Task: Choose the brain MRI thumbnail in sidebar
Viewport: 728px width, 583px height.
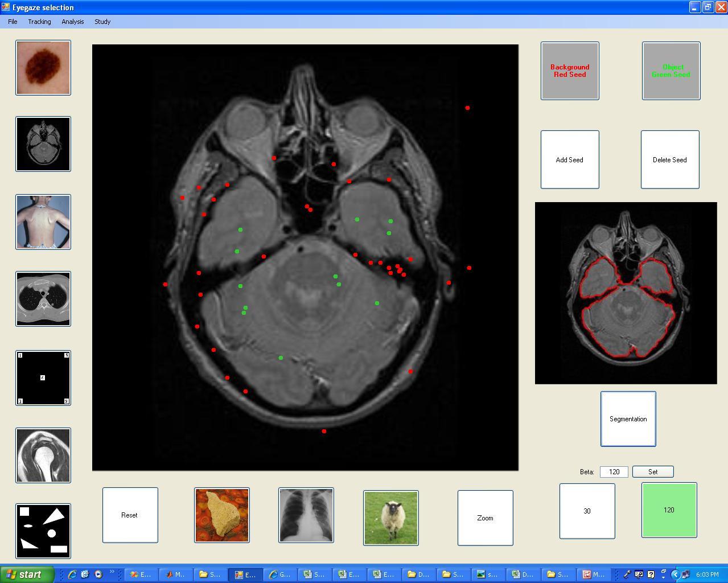Action: coord(43,144)
